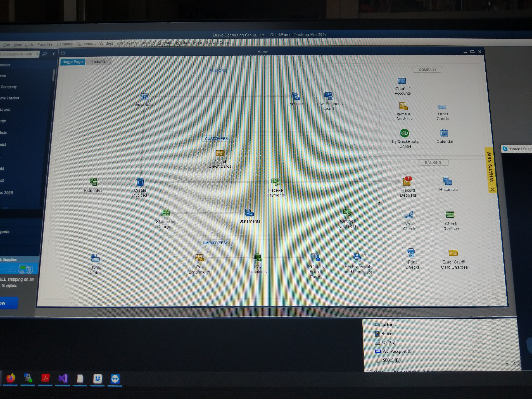The height and width of the screenshot is (399, 532).
Task: Open Check Register
Action: [x=450, y=214]
